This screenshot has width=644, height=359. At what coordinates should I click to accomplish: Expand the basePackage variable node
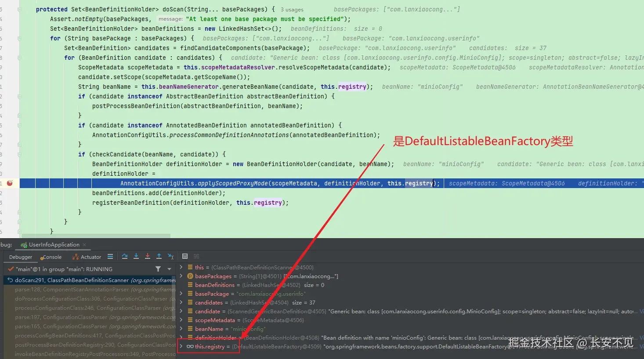181,294
